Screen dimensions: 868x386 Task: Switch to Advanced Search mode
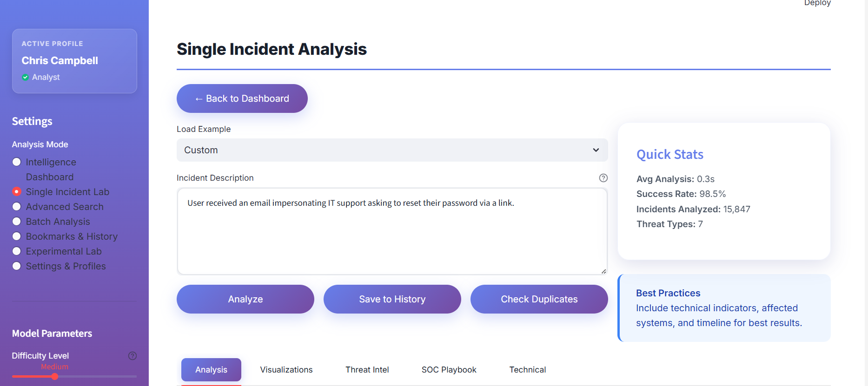pos(17,206)
